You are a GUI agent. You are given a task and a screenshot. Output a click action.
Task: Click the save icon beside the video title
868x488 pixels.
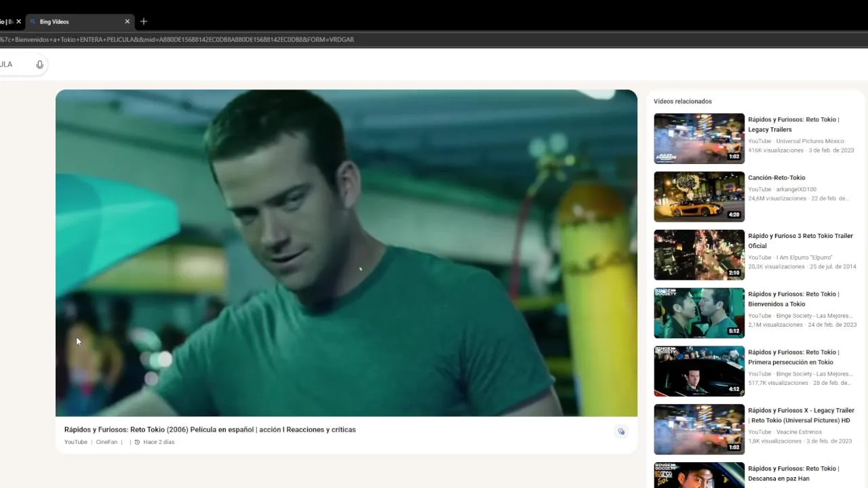(x=621, y=432)
